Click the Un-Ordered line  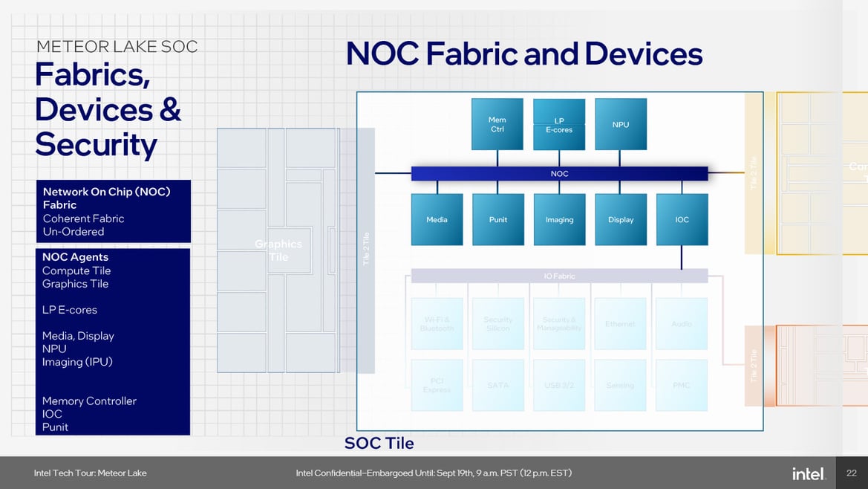point(74,232)
